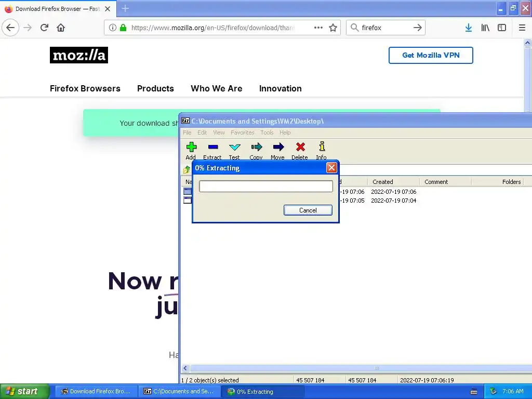Image resolution: width=532 pixels, height=399 pixels.
Task: Click the Get Mozilla VPN button
Action: (431, 55)
